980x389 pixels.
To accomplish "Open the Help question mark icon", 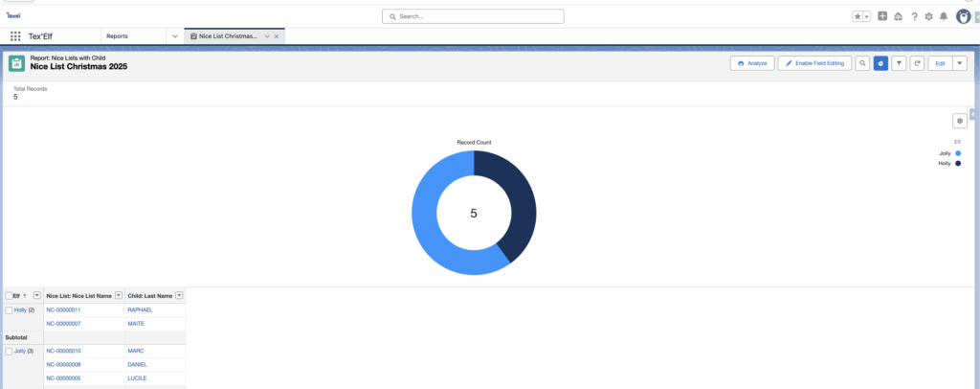I will pyautogui.click(x=914, y=16).
